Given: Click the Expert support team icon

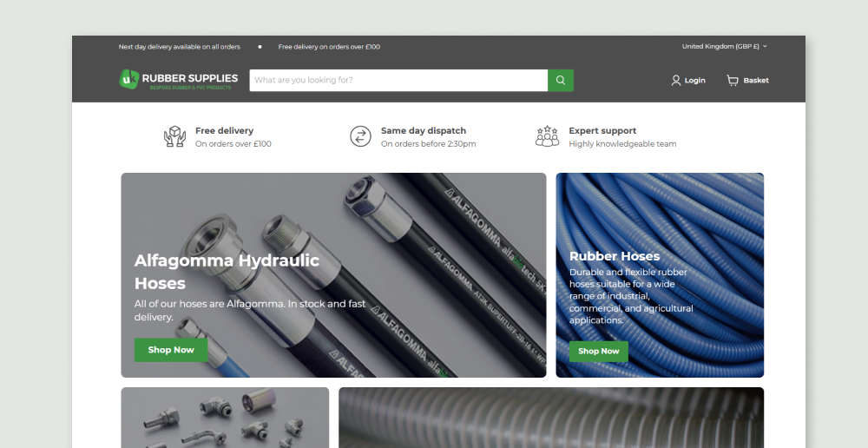Looking at the screenshot, I should (x=547, y=136).
